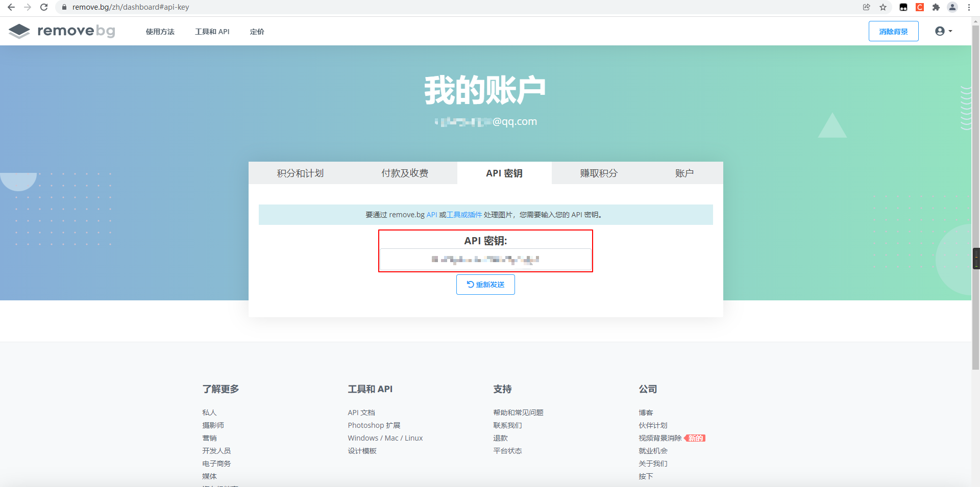
Task: Navigate back using the back arrow
Action: [x=10, y=7]
